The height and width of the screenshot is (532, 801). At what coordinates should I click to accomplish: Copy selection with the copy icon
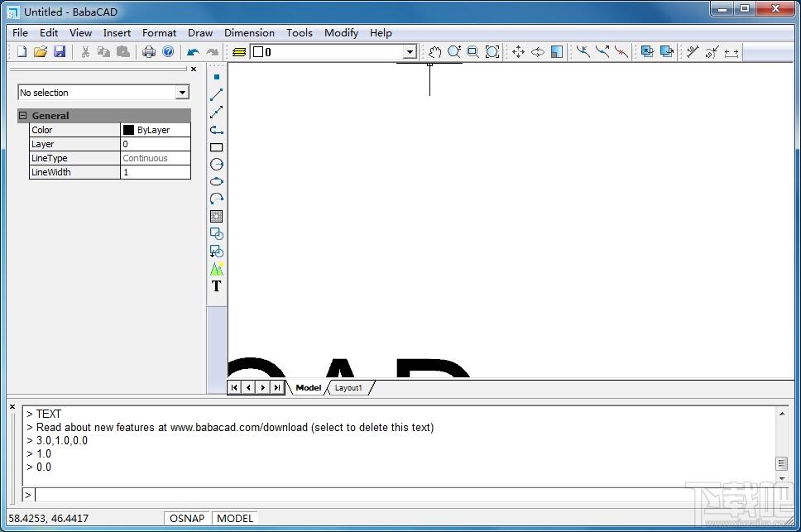[x=103, y=51]
